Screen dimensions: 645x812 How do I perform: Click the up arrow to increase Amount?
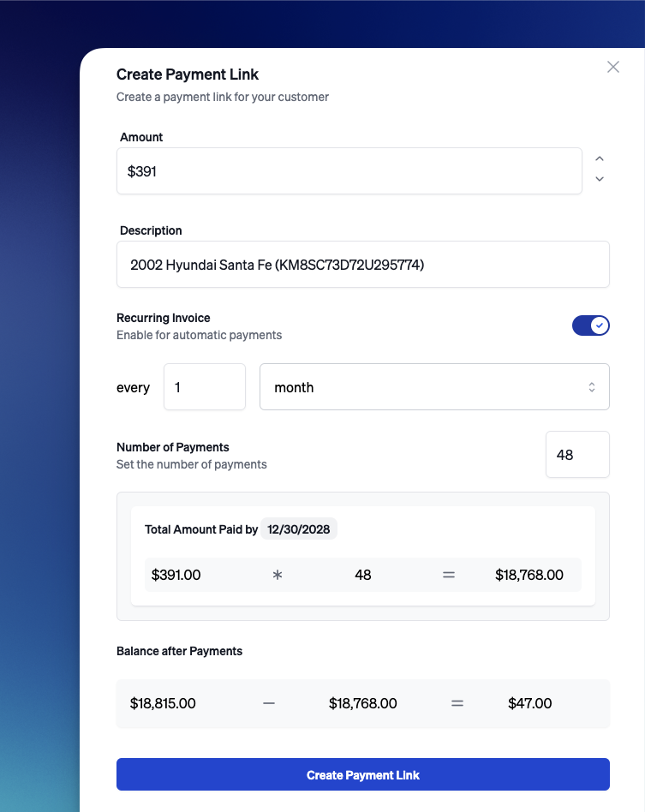(600, 159)
